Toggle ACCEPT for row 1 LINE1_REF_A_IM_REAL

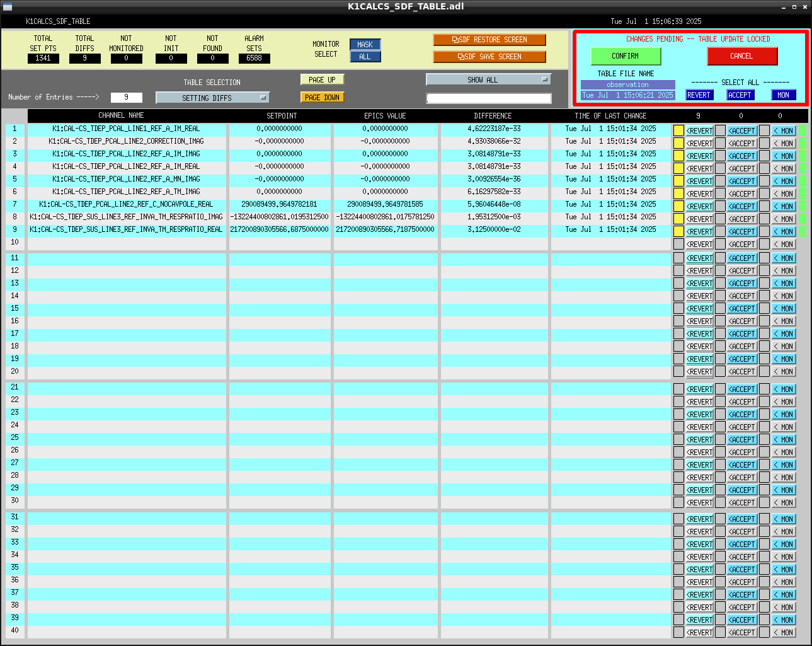(742, 131)
